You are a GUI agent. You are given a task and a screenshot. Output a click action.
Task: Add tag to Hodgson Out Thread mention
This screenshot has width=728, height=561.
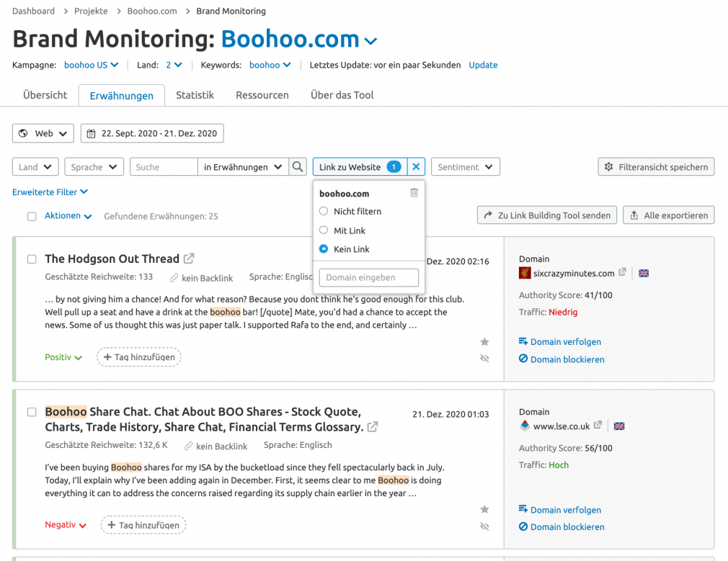139,356
